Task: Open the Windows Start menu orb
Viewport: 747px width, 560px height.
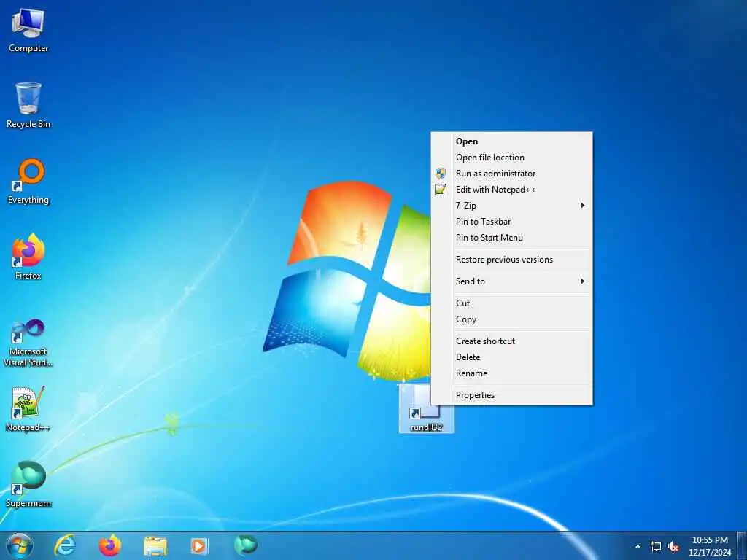Action: (20, 545)
